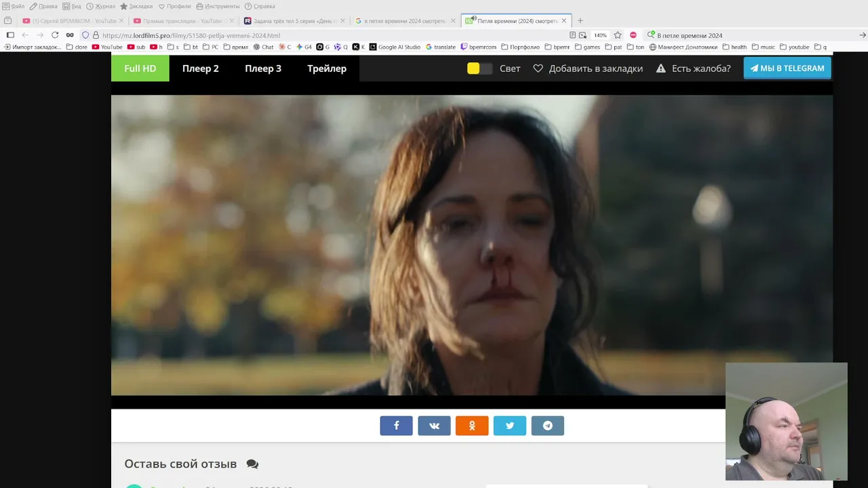868x488 pixels.
Task: Toggle the Свет light switch
Action: coord(479,68)
